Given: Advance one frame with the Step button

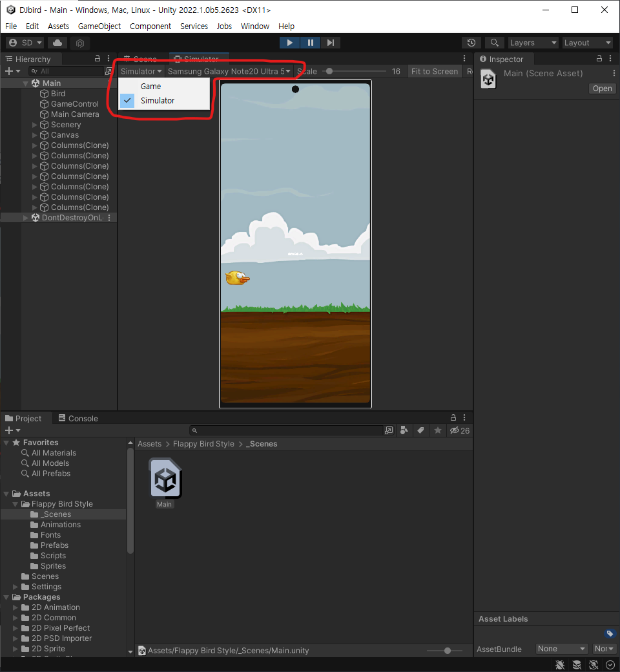Looking at the screenshot, I should point(331,43).
